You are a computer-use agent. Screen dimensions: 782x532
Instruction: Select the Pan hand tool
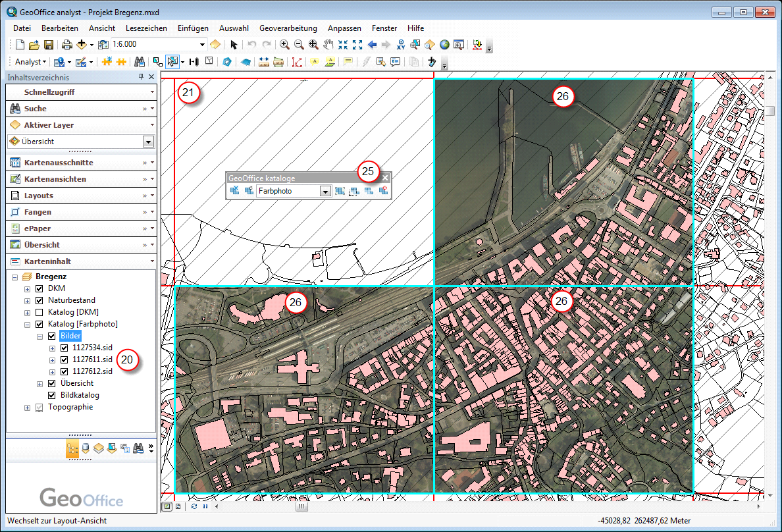328,45
